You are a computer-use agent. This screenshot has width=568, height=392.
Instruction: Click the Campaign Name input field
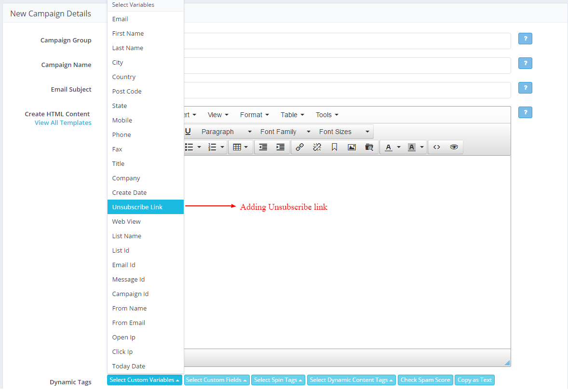(x=346, y=65)
